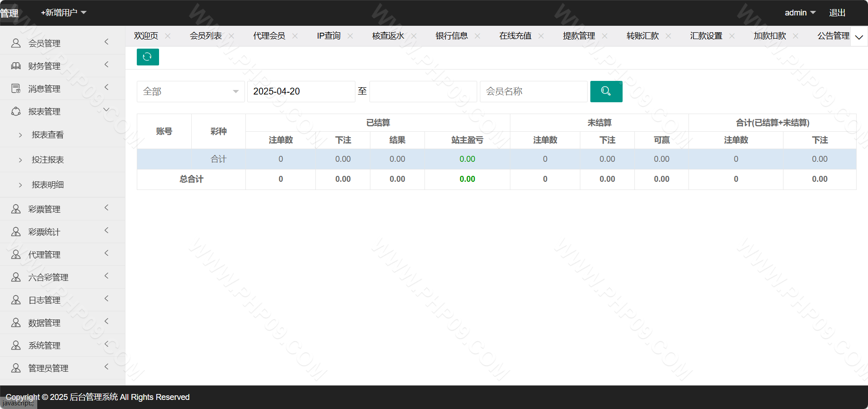Viewport: 868px width, 409px height.
Task: Click the green search magnifier button
Action: click(606, 91)
